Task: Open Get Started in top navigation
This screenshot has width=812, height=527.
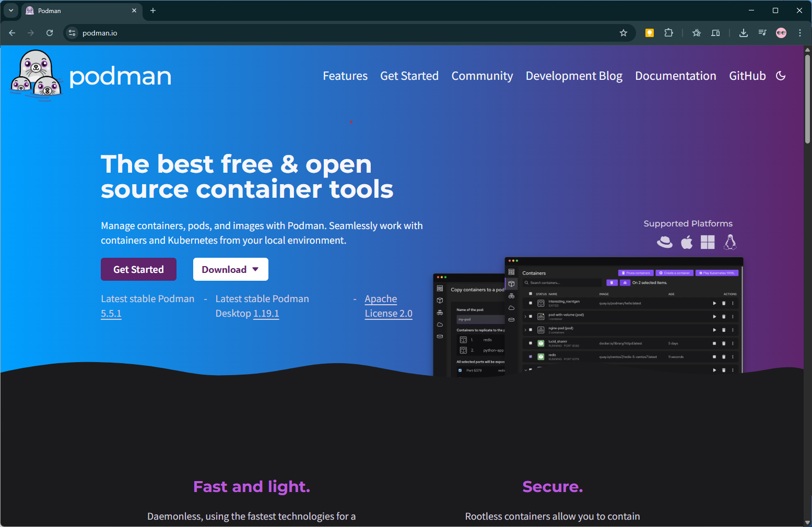Action: point(409,76)
